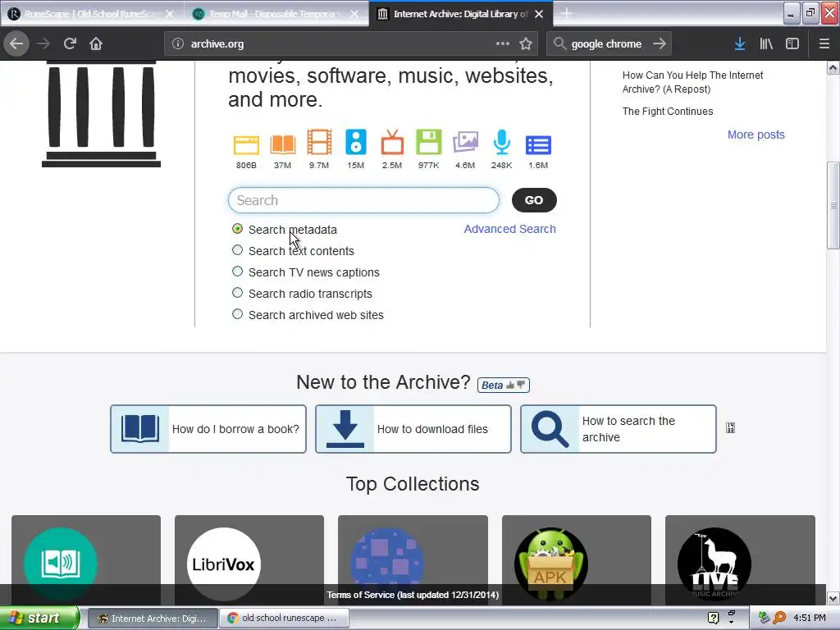Open the books collection icon labeled 37M

(x=283, y=144)
